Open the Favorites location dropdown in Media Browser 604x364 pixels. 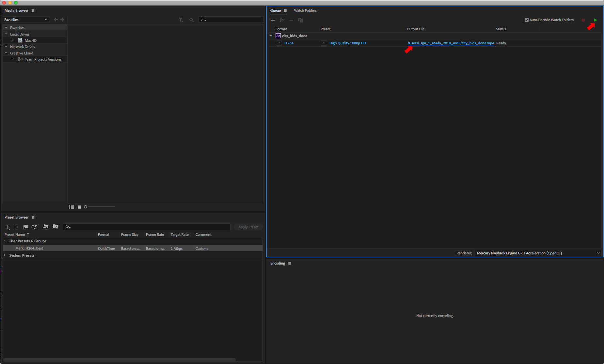pos(26,20)
